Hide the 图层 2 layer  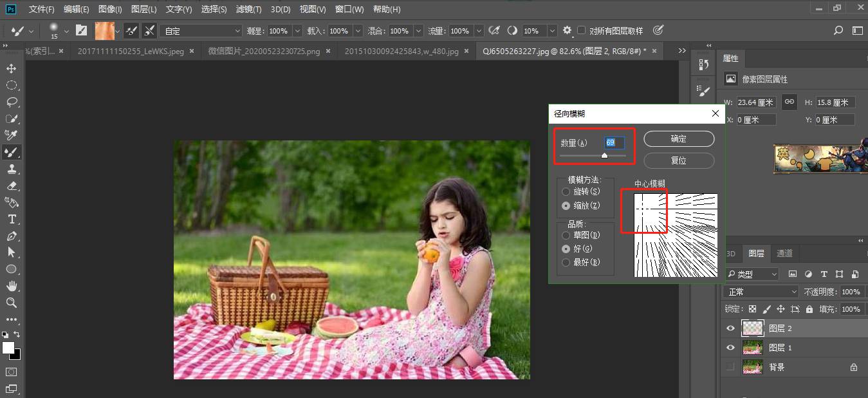pyautogui.click(x=730, y=328)
